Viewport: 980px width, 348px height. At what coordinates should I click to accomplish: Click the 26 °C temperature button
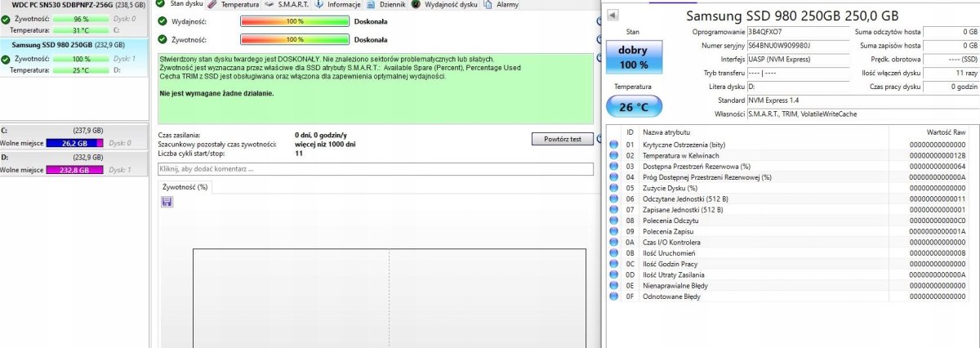pyautogui.click(x=633, y=106)
